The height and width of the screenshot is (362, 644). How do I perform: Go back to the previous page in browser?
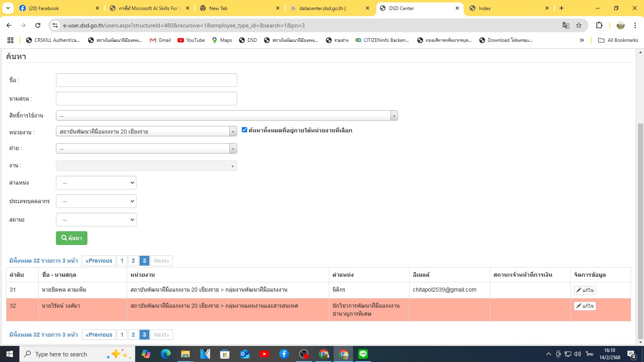[x=9, y=25]
